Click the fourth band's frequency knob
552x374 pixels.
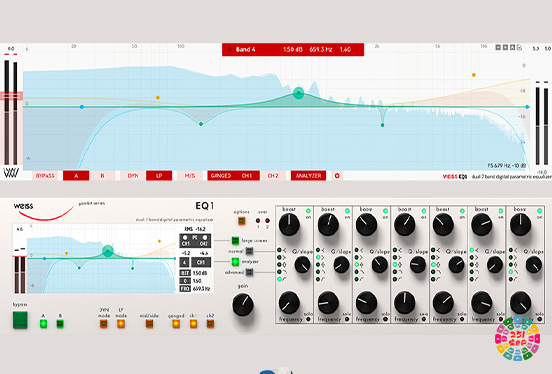405,302
